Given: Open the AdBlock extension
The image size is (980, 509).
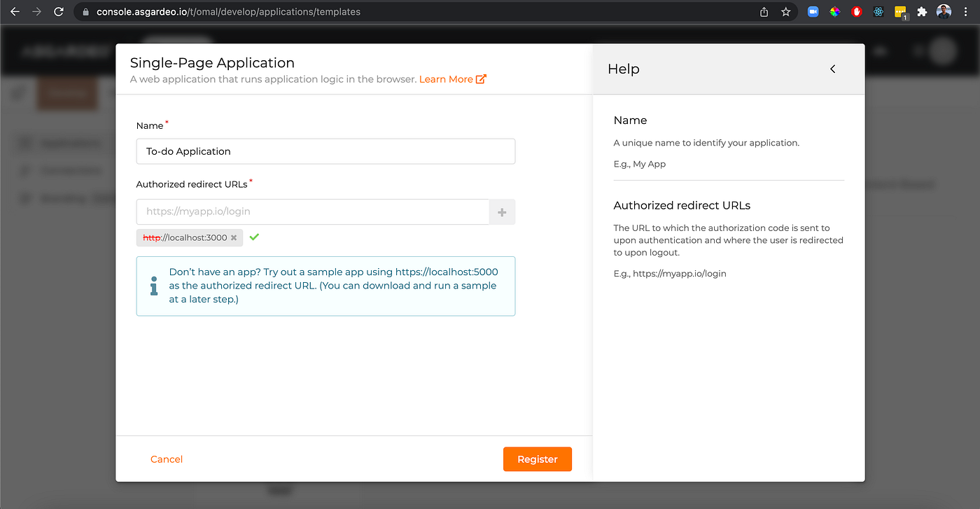Looking at the screenshot, I should (856, 11).
